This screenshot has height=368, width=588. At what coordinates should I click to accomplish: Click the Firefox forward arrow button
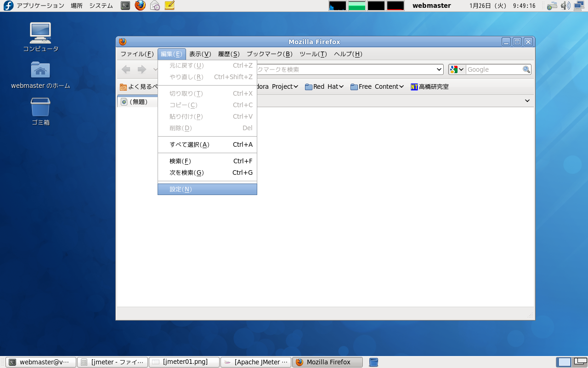point(142,69)
